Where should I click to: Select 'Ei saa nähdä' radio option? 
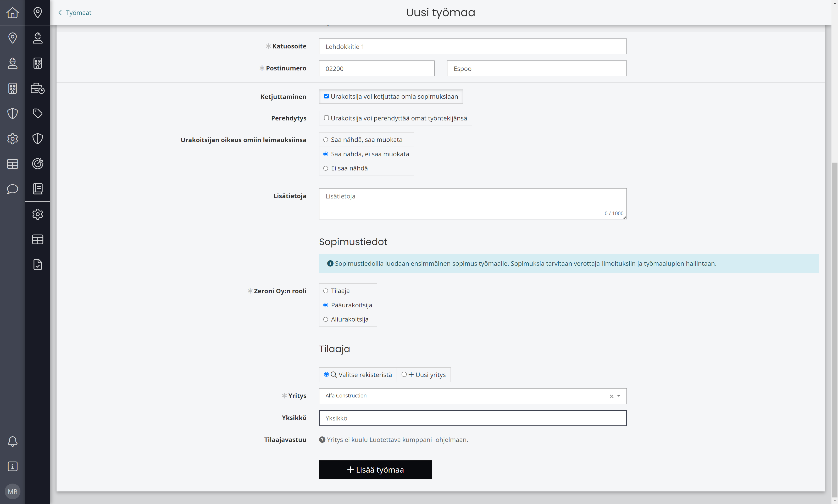click(x=326, y=168)
